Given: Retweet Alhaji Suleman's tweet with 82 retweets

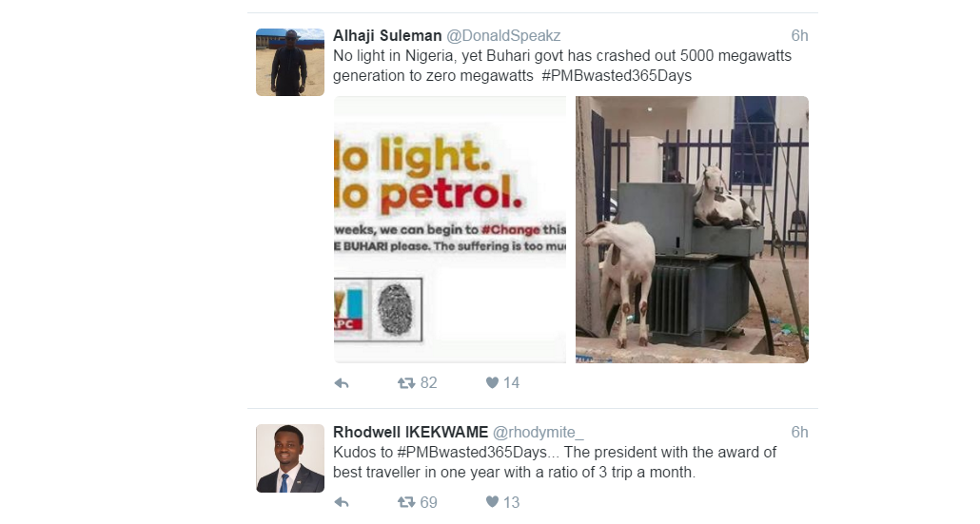Looking at the screenshot, I should [x=406, y=383].
